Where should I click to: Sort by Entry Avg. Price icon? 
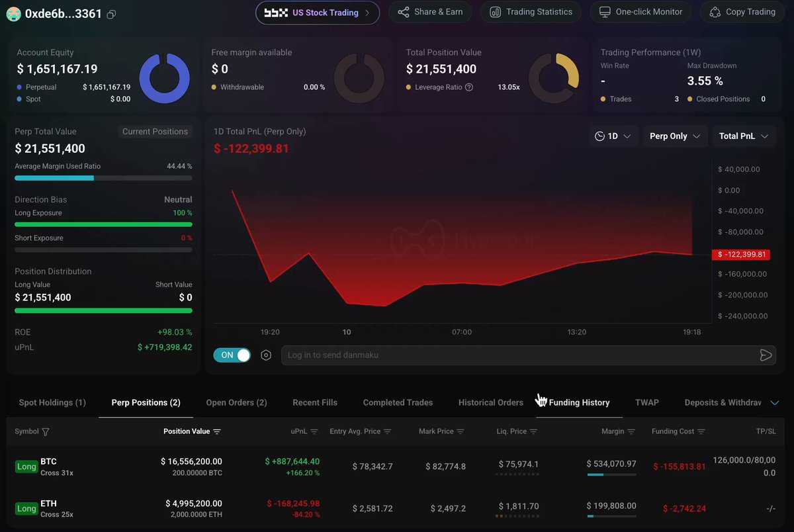388,431
